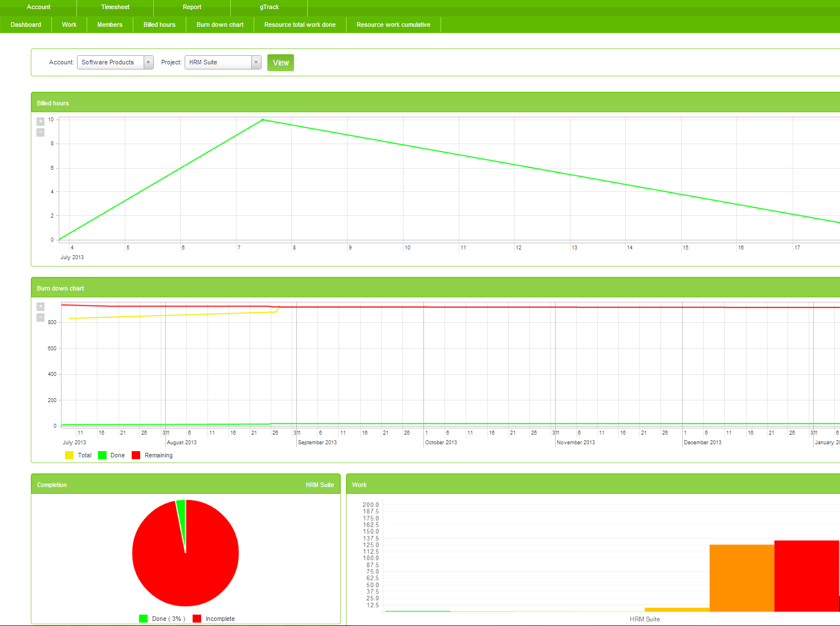Expand the Project dropdown showing HRM Suite
840x626 pixels.
coord(222,63)
